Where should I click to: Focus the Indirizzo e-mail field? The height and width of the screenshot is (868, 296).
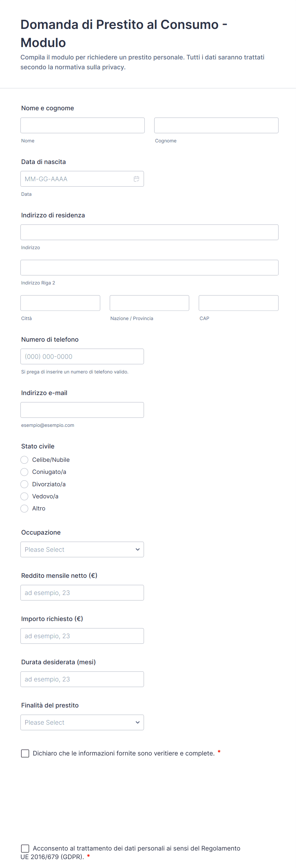[82, 410]
